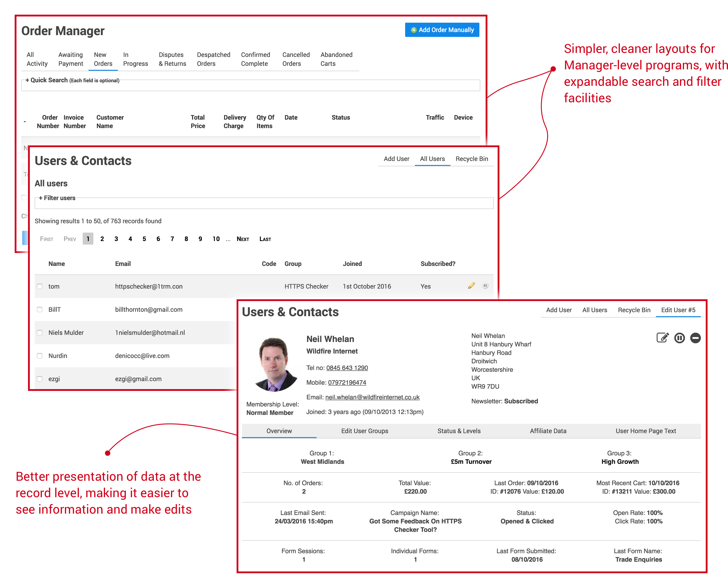Image resolution: width=728 pixels, height=579 pixels.
Task: Click the Add User tab in the users list window
Action: pos(396,159)
